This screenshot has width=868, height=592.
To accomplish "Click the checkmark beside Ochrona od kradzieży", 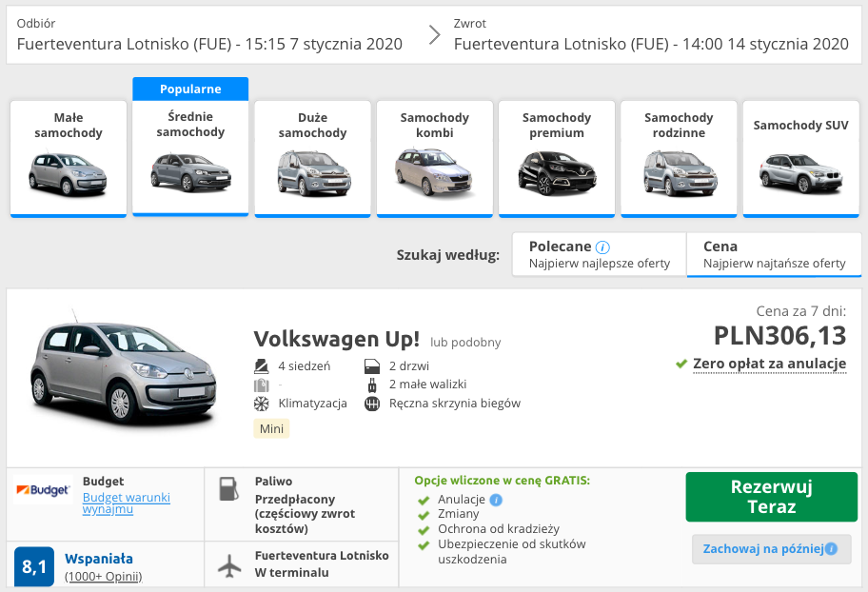I will click(x=424, y=530).
